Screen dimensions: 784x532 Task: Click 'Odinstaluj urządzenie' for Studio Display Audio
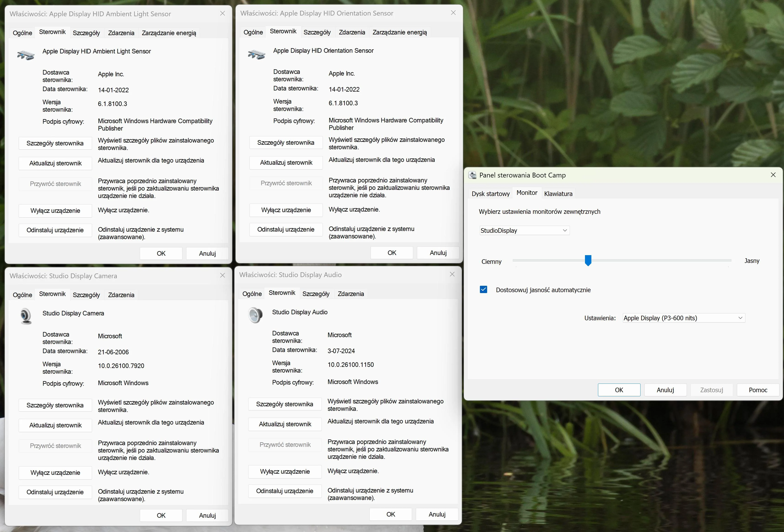click(x=285, y=491)
